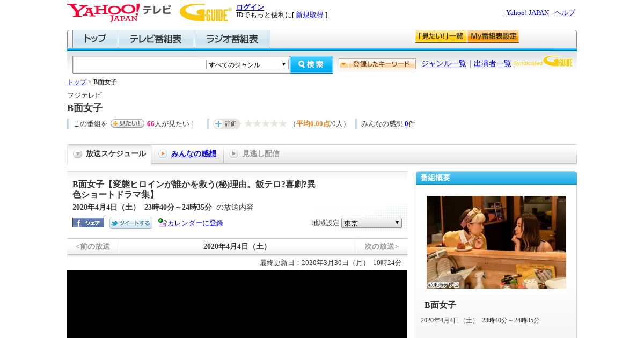Switch to ラジオ番組表 tab
644x338 pixels.
[x=232, y=39]
